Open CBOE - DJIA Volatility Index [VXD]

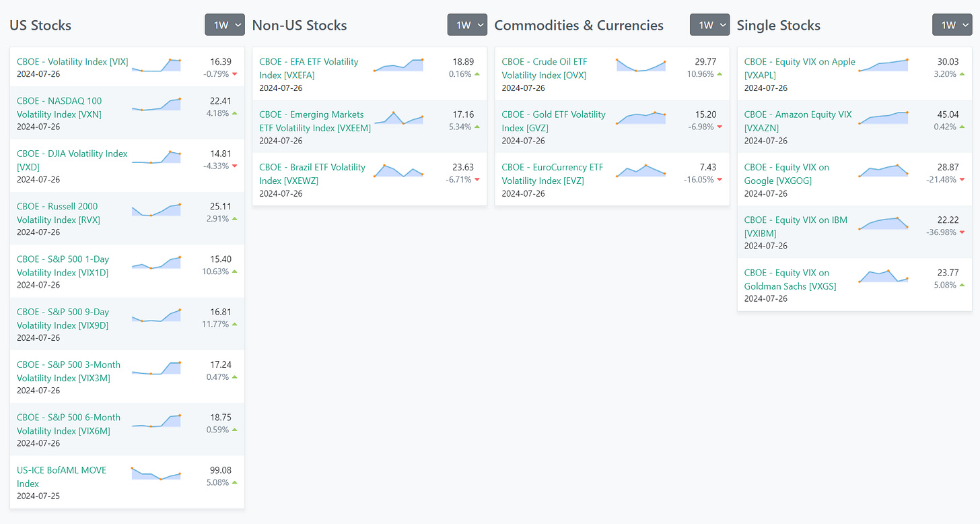[72, 160]
